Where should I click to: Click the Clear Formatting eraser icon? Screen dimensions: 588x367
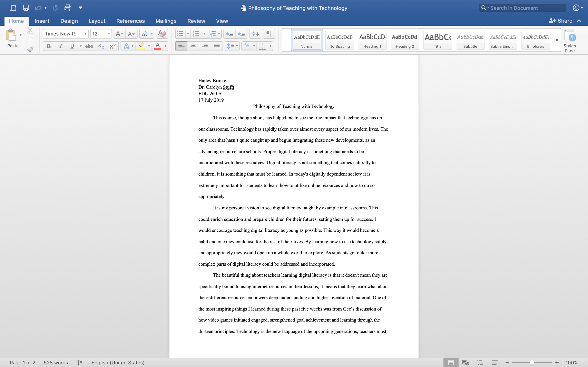coord(162,34)
